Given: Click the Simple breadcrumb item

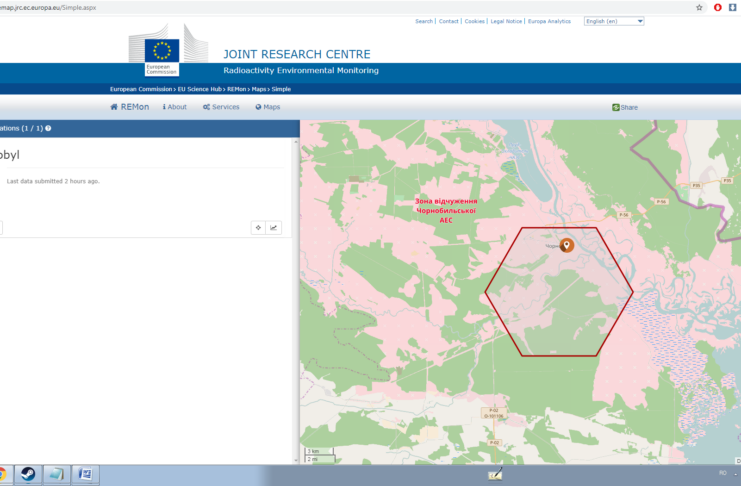Looking at the screenshot, I should pyautogui.click(x=281, y=89).
